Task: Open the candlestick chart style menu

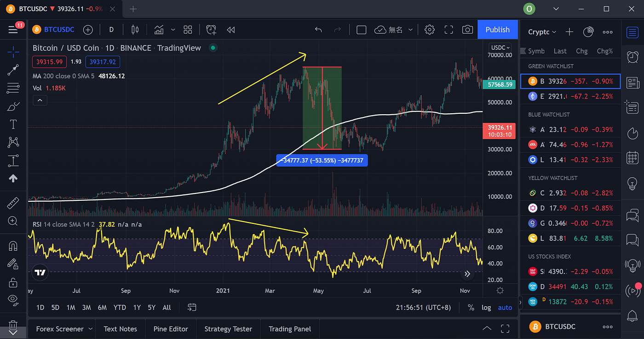Action: click(135, 29)
